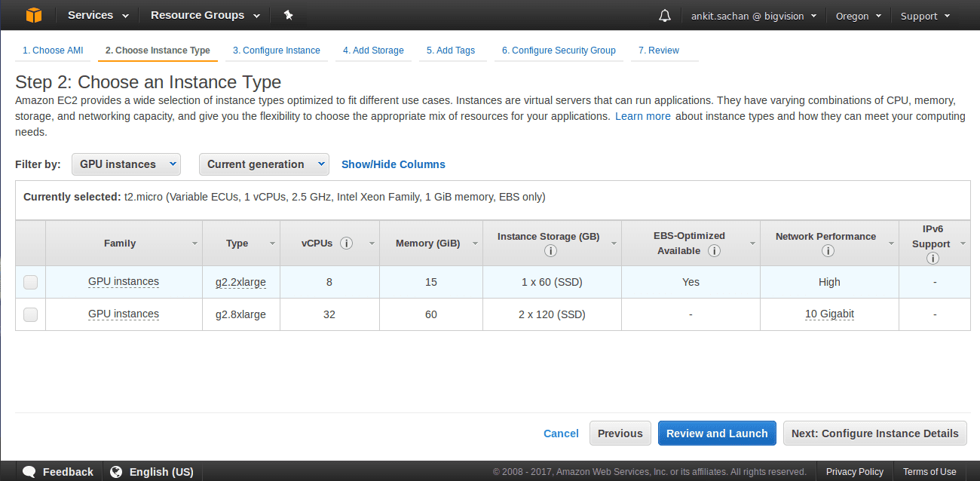Click GPU instances family in g2.8xlarge row

[124, 314]
